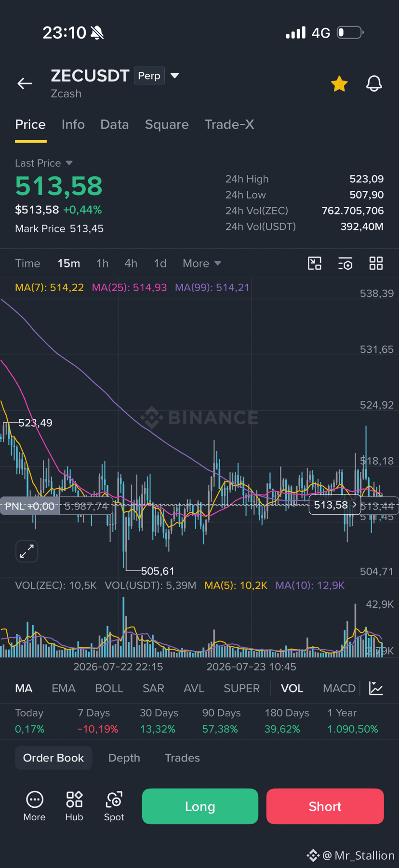Toggle the favorite star for ZECUSDT
The image size is (399, 868).
point(339,83)
